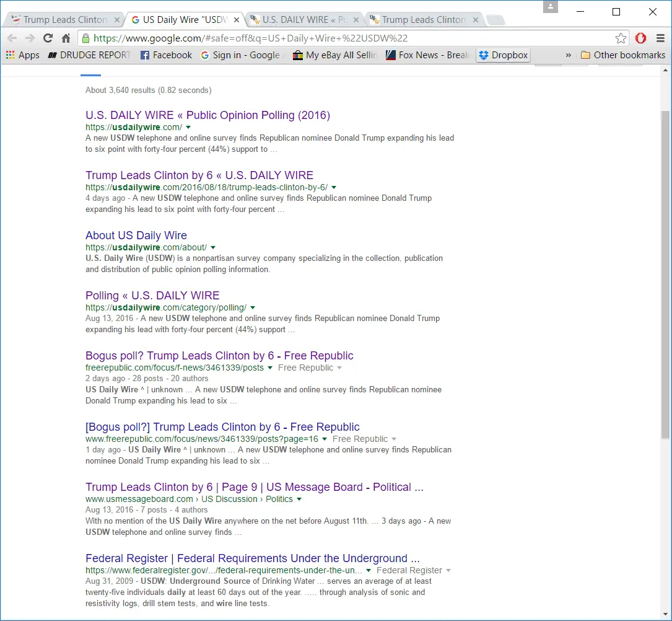
Task: Expand the bookmarks overflow chevron
Action: [568, 55]
